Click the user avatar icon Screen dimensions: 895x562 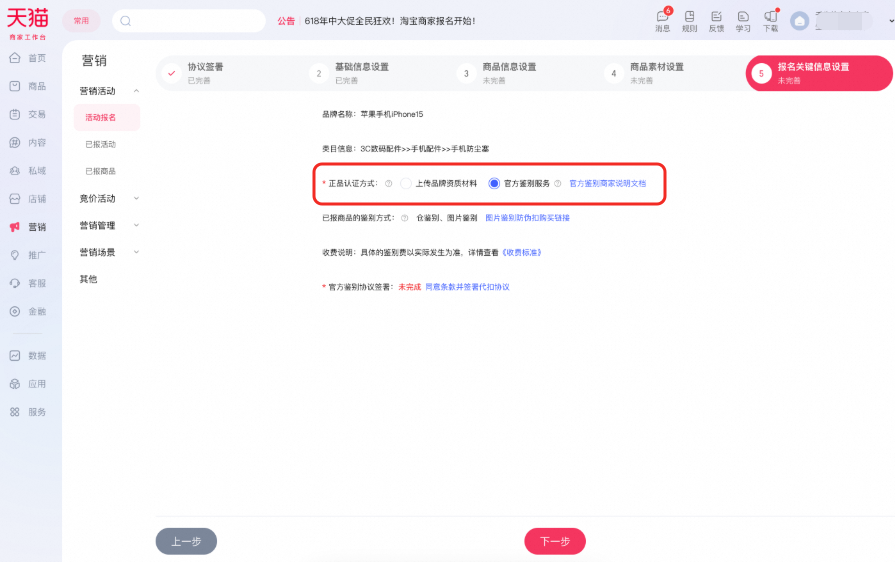point(800,21)
